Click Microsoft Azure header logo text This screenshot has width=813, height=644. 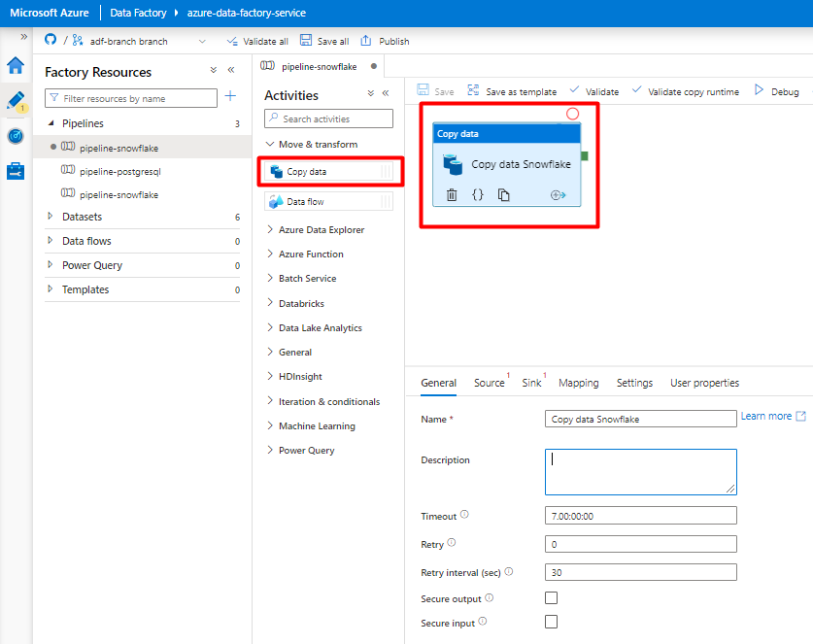click(x=50, y=13)
